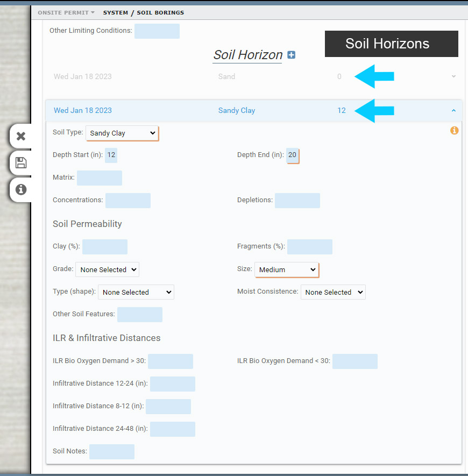468x476 pixels.
Task: Click the System / Soil Borings breadcrumb
Action: point(143,12)
